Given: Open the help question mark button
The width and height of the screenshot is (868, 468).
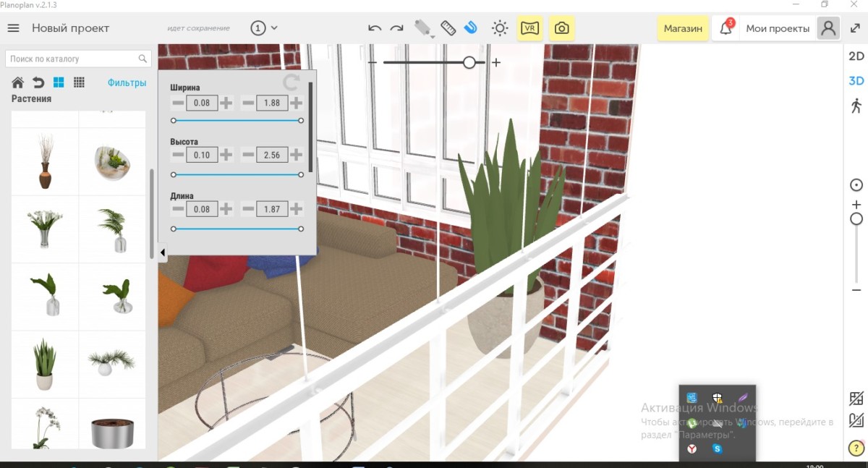Looking at the screenshot, I should coord(856,448).
